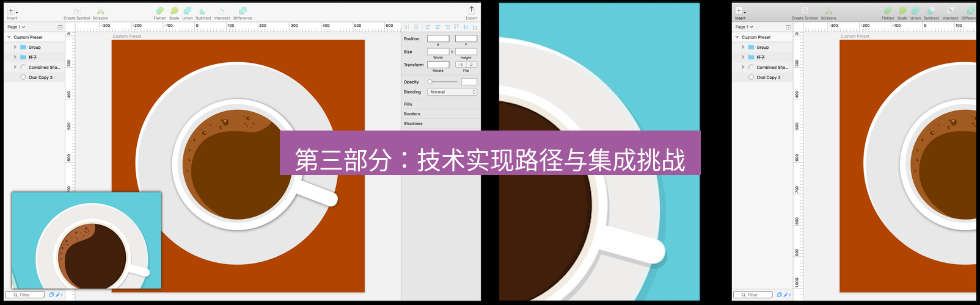Align horizontal centers icon in inspector

point(437,27)
